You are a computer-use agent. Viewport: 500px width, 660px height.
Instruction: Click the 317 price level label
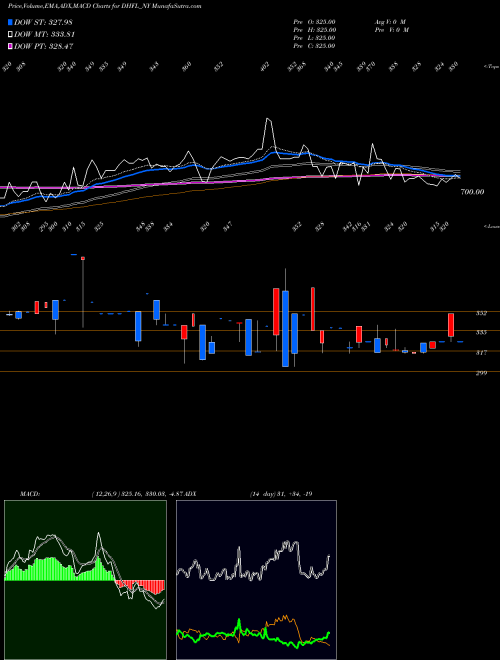tap(481, 353)
